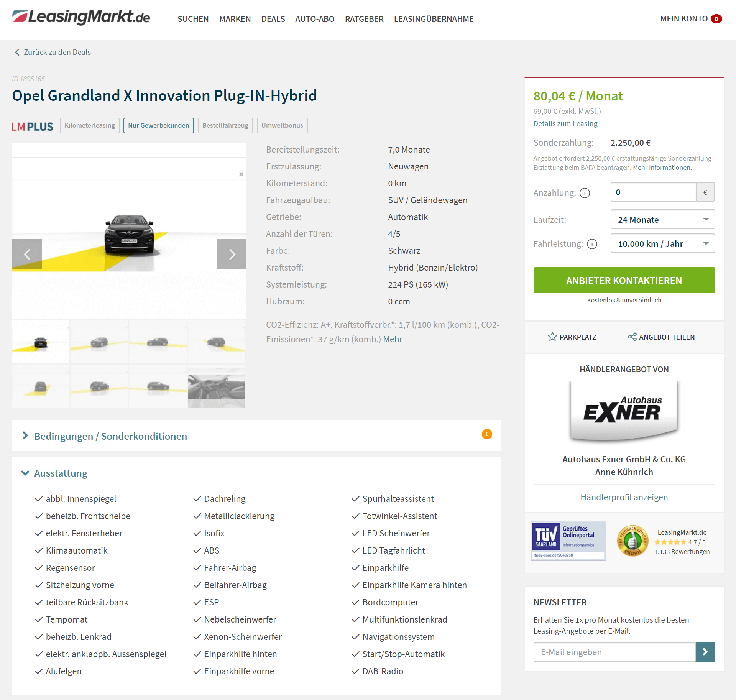Click the Mein Konto notification counter

coord(716,19)
